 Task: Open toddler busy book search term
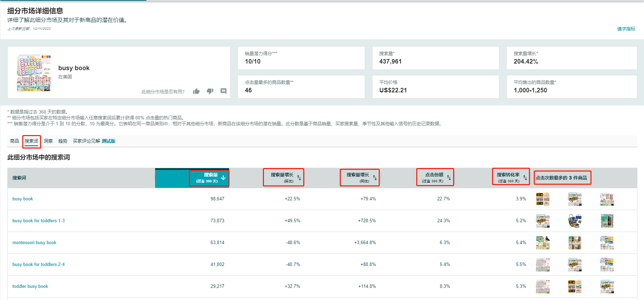click(30, 286)
